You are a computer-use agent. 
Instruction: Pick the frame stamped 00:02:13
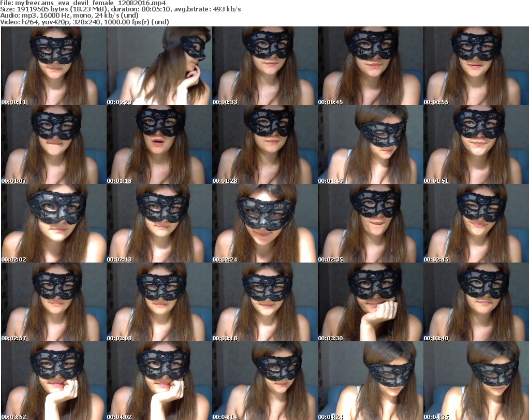click(159, 224)
